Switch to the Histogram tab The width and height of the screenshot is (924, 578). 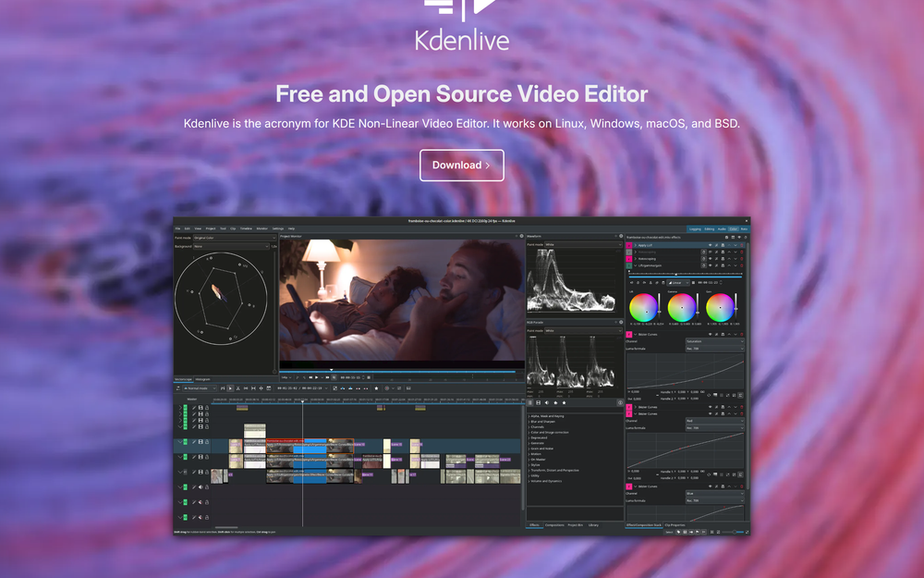pyautogui.click(x=202, y=379)
